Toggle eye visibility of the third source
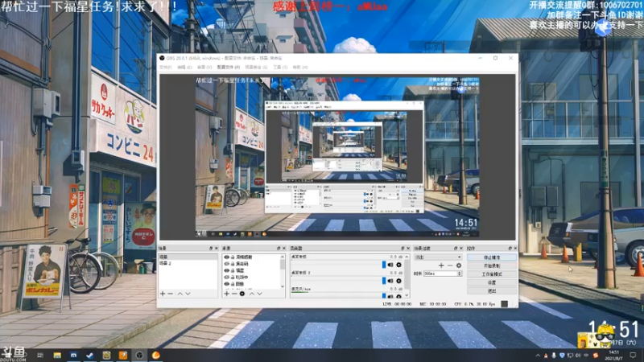The height and width of the screenshot is (362, 644). (x=227, y=270)
